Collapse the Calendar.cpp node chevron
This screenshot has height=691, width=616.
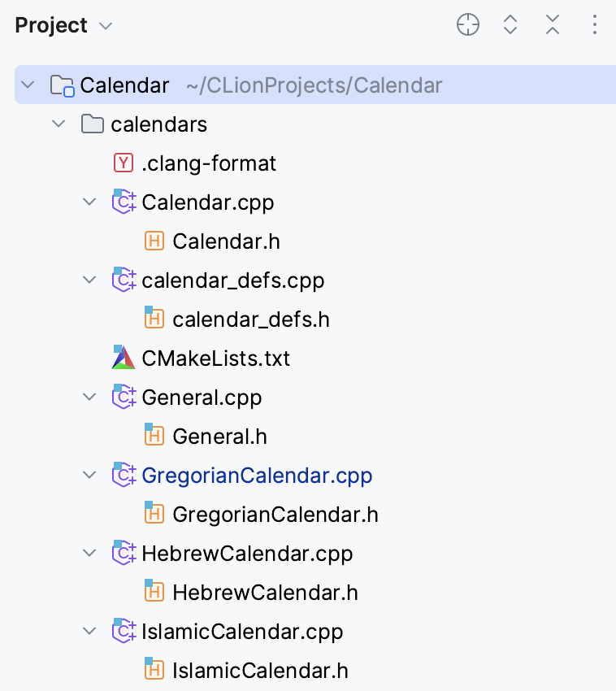(x=89, y=202)
